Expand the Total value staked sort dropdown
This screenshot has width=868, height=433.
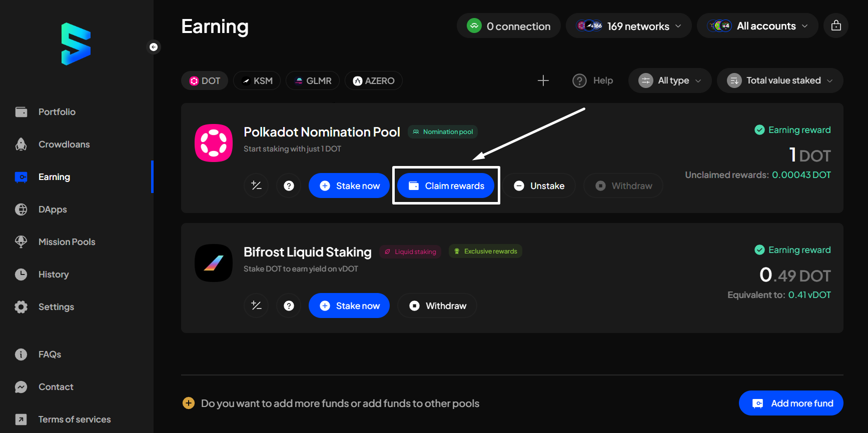(x=780, y=80)
